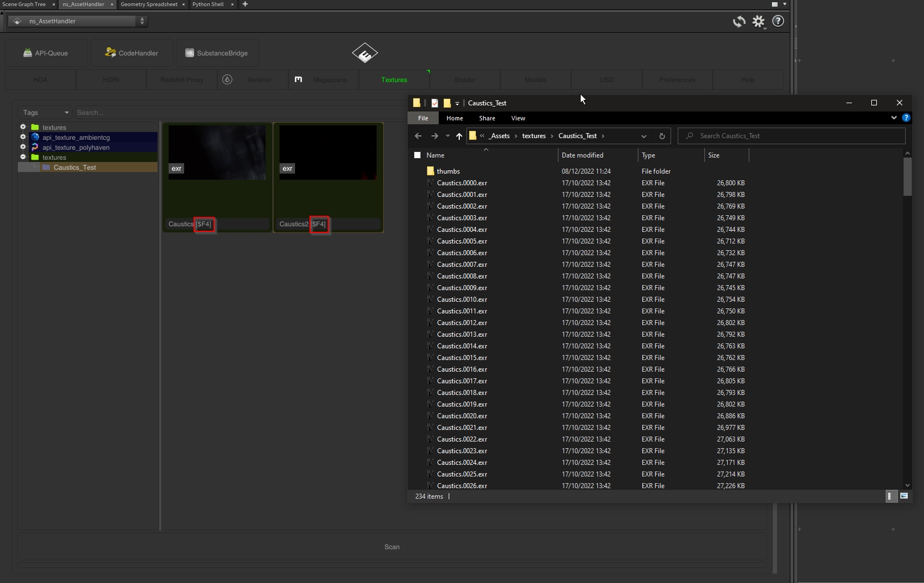Image resolution: width=924 pixels, height=583 pixels.
Task: Add a new pane tab with plus icon
Action: pos(245,4)
